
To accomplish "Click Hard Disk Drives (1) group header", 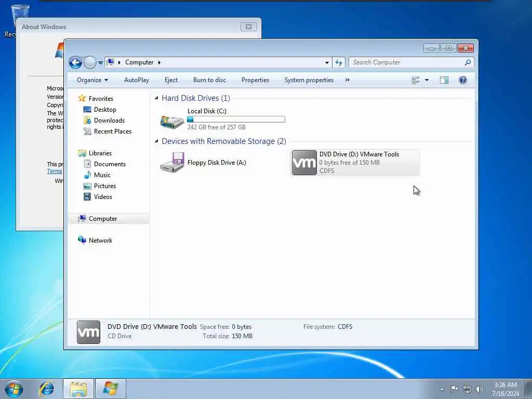I will coord(196,98).
